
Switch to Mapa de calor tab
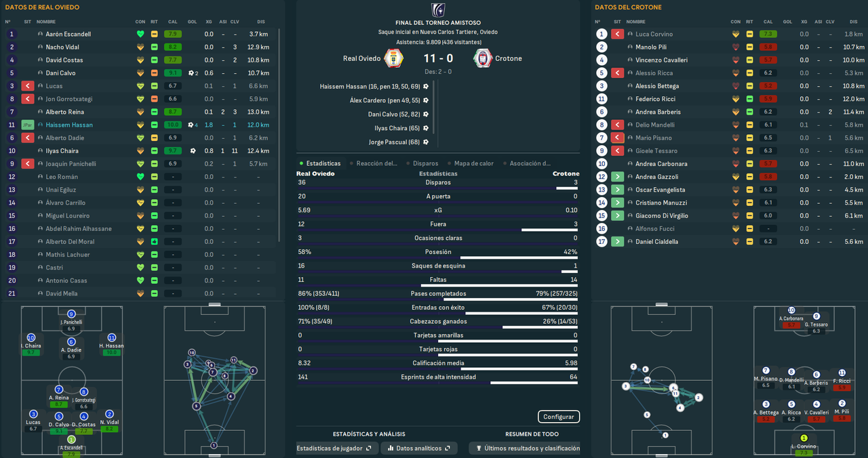click(471, 163)
